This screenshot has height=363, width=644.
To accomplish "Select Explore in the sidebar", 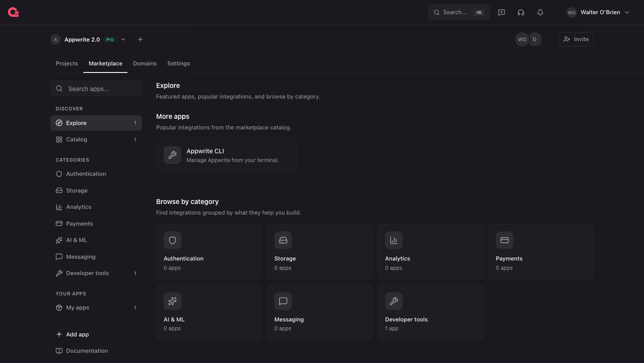I will click(x=96, y=123).
